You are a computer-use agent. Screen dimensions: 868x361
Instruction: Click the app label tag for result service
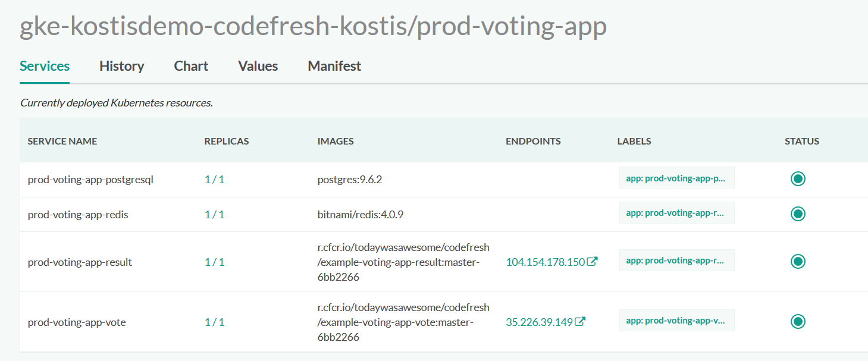pyautogui.click(x=676, y=260)
